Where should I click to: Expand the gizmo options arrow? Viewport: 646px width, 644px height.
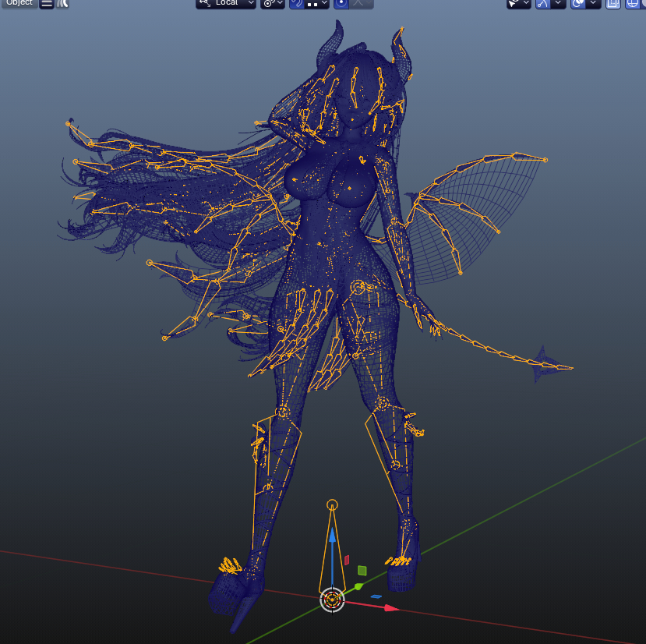(560, 3)
